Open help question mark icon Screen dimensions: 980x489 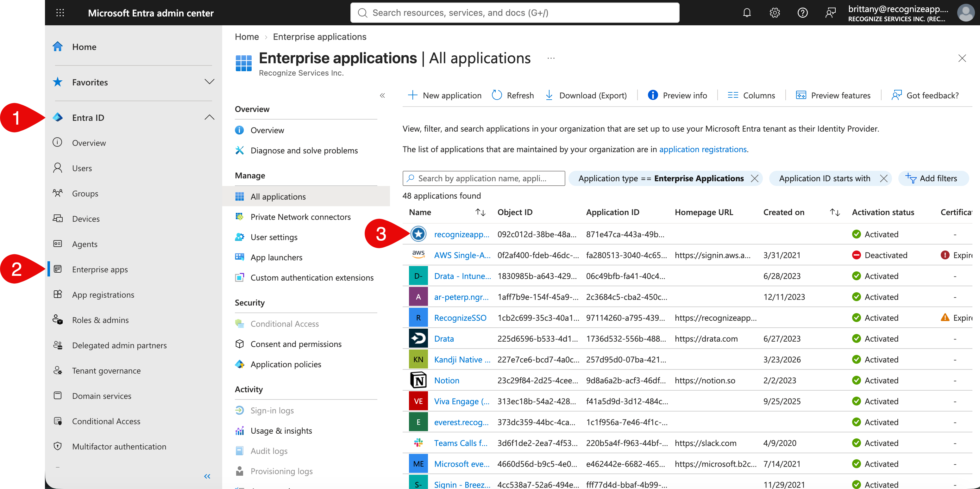[802, 13]
